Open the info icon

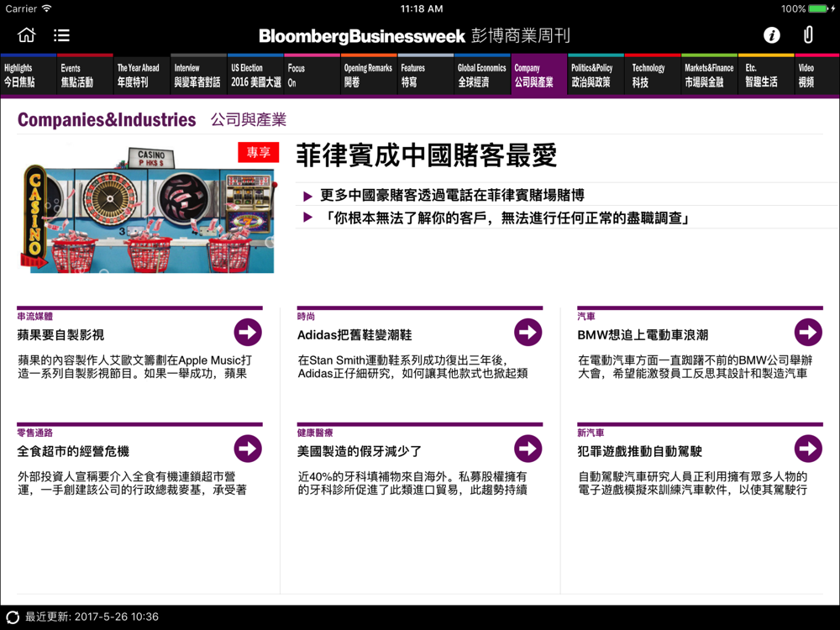point(771,35)
